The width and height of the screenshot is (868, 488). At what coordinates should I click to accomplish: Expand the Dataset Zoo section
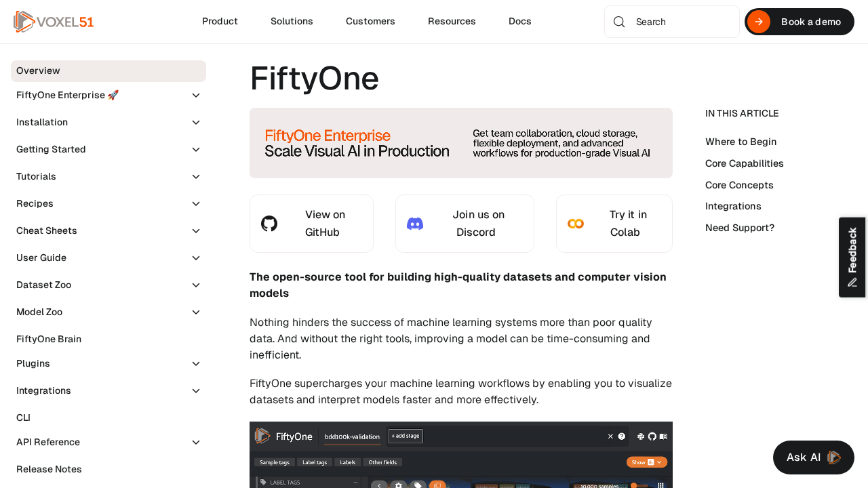pos(108,285)
